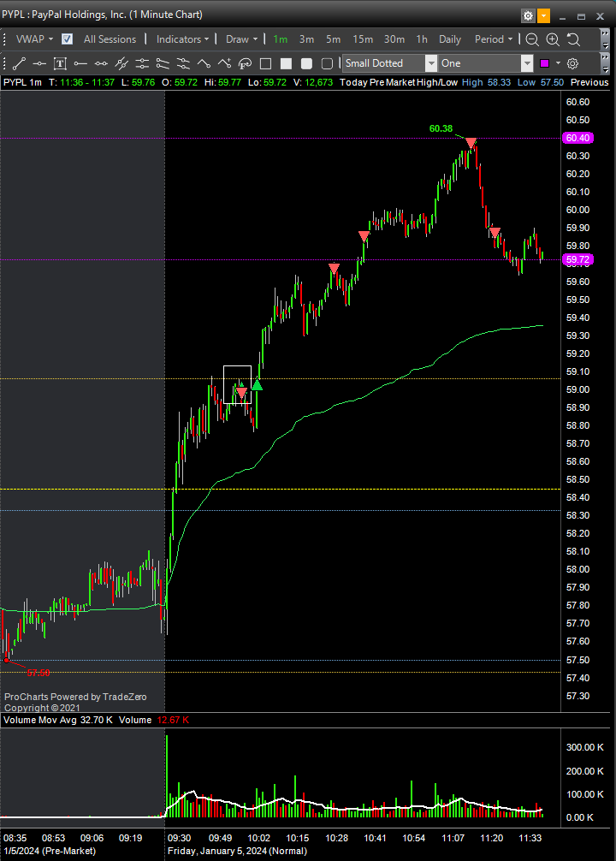Select the parallel channel drawing tool

tap(121, 63)
